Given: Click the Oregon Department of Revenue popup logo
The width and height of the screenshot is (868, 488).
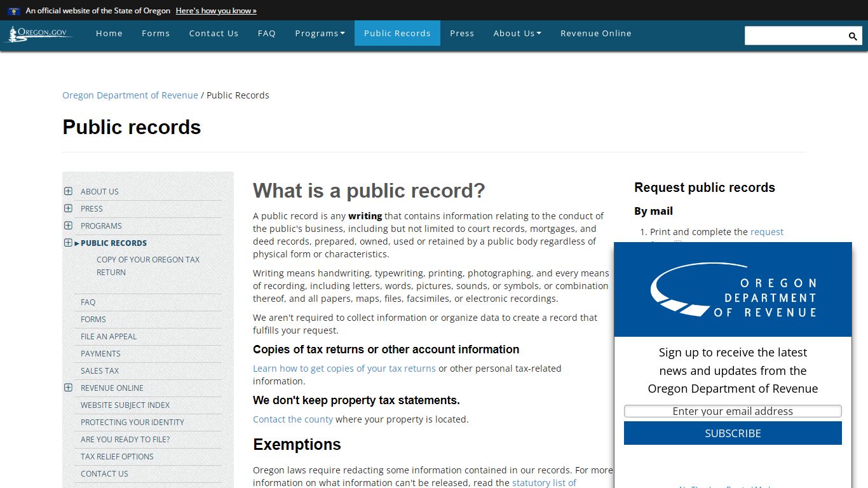Looking at the screenshot, I should point(733,290).
